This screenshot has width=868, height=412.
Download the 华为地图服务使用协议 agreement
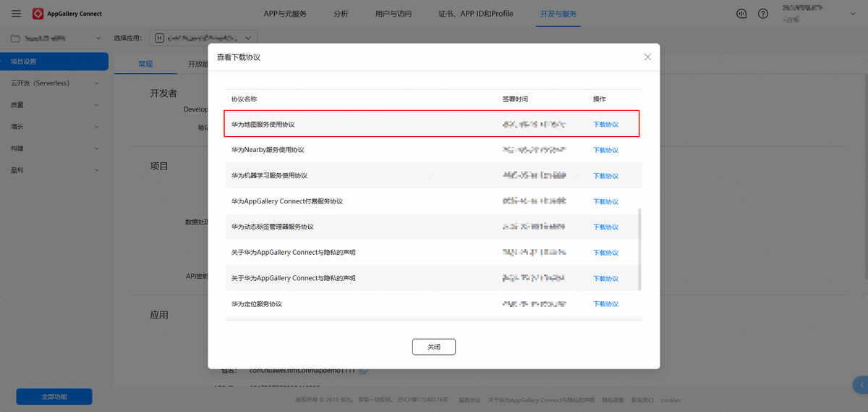pos(605,125)
